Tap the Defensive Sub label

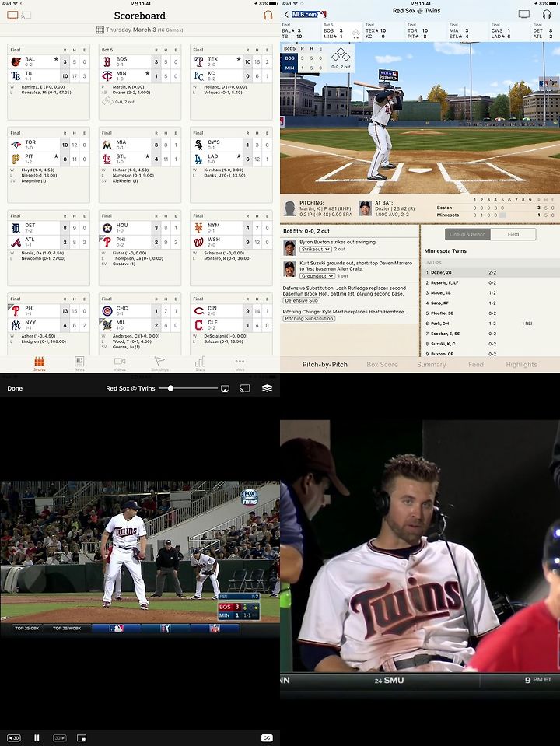(302, 301)
